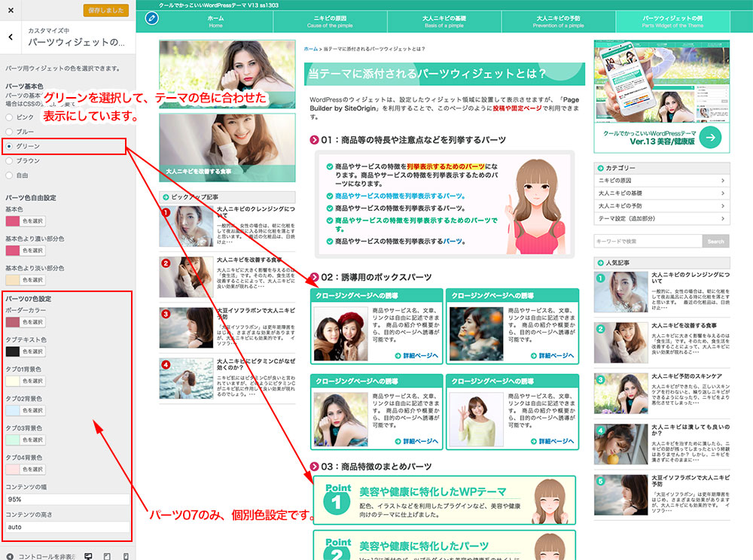
Task: Pick the タブ02背景色 swatch
Action: coord(13,410)
